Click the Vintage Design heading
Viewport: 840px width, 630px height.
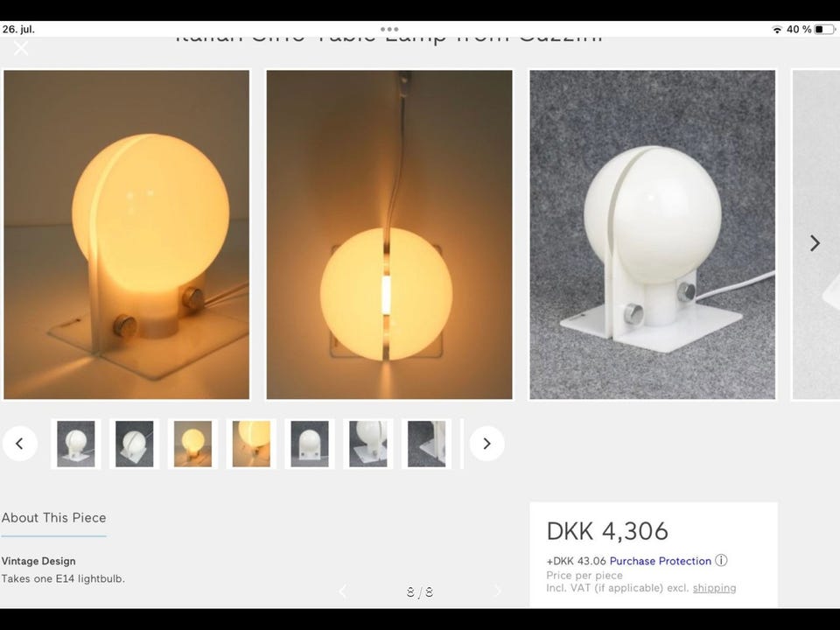click(38, 561)
